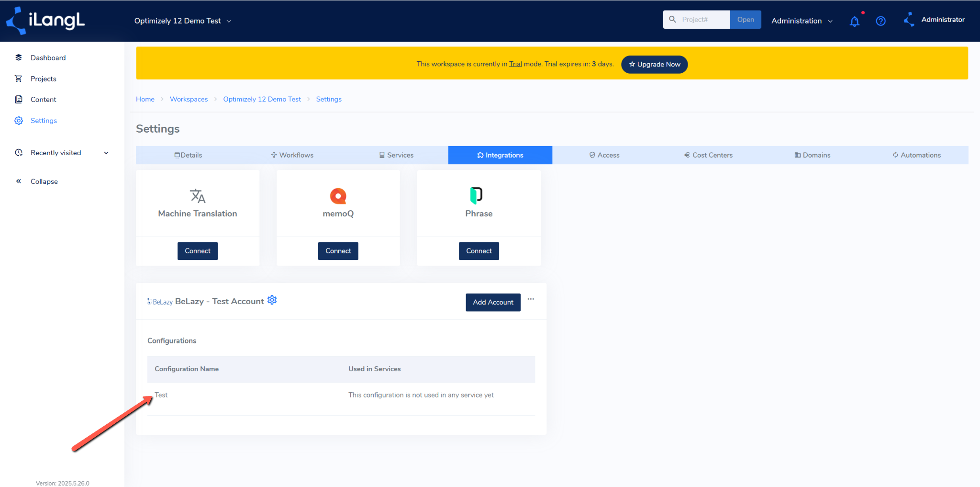980x487 pixels.
Task: Click the iLangL logo
Action: tap(45, 21)
